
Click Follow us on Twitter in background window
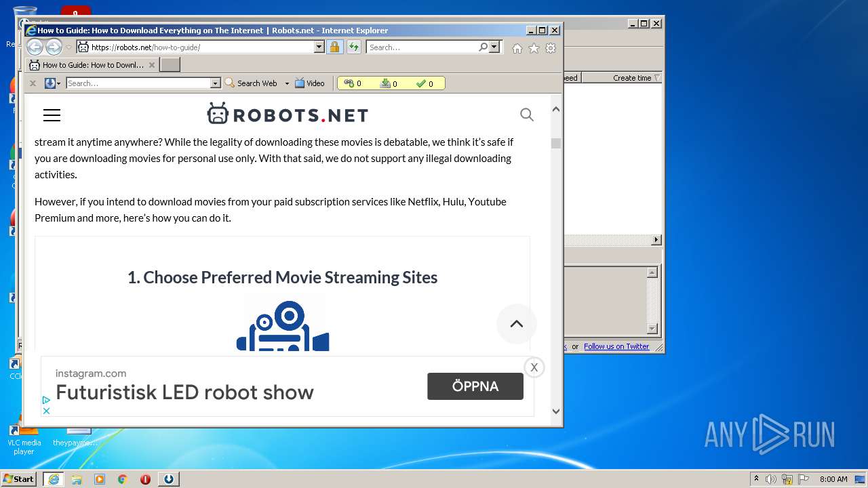pos(616,346)
